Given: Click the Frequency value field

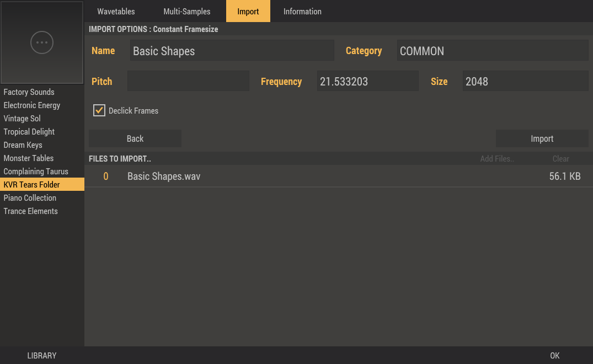Looking at the screenshot, I should coord(367,81).
